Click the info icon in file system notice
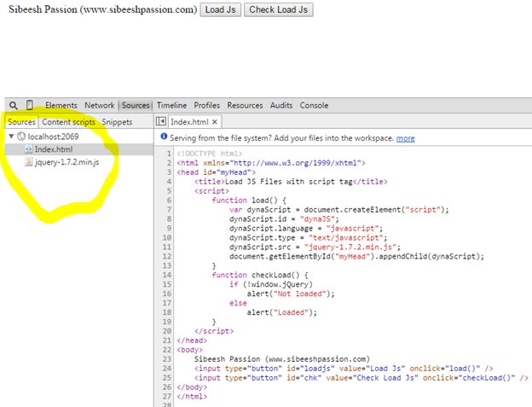This screenshot has height=407, width=532. pyautogui.click(x=163, y=137)
